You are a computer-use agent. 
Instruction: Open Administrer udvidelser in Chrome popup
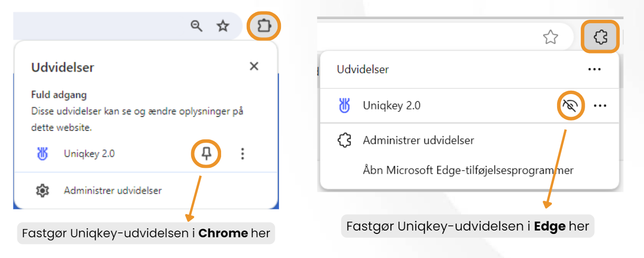click(x=113, y=190)
